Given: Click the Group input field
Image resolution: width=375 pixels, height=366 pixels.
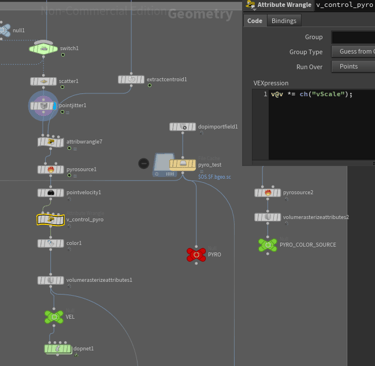Looking at the screenshot, I should [x=353, y=37].
